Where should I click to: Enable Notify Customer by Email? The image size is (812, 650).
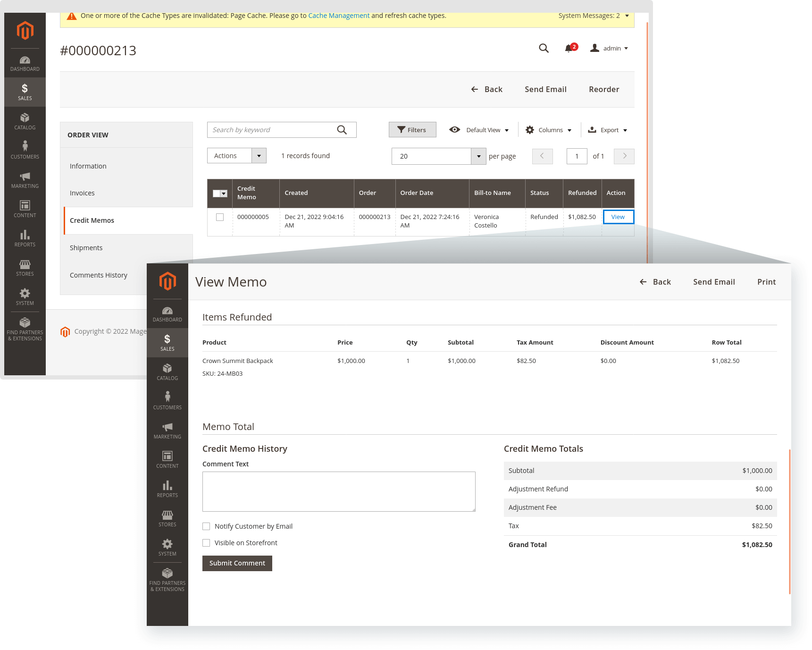point(206,526)
